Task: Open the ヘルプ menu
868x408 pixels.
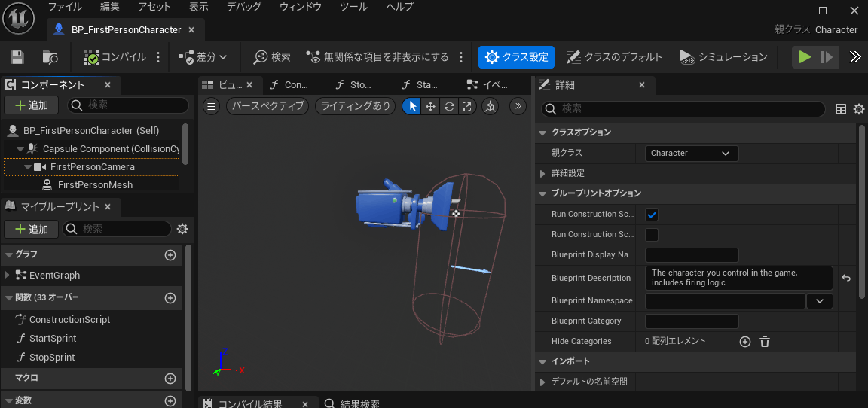Action: pos(399,8)
